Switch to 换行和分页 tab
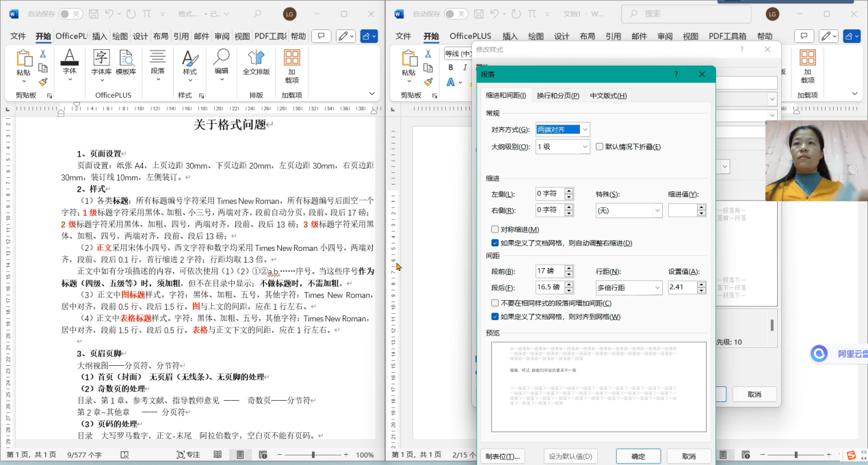Image resolution: width=868 pixels, height=465 pixels. click(x=557, y=96)
